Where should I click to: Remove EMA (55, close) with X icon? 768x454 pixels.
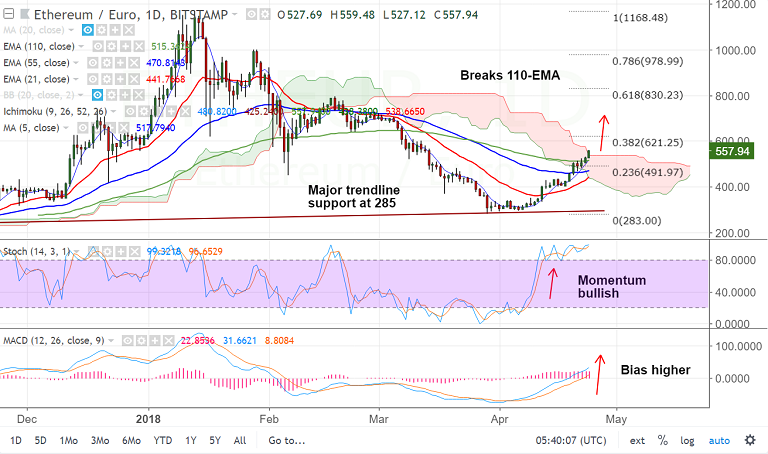coord(134,63)
